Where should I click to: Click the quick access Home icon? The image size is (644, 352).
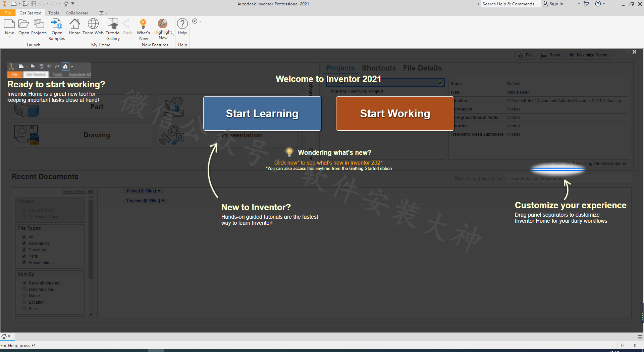pyautogui.click(x=66, y=4)
